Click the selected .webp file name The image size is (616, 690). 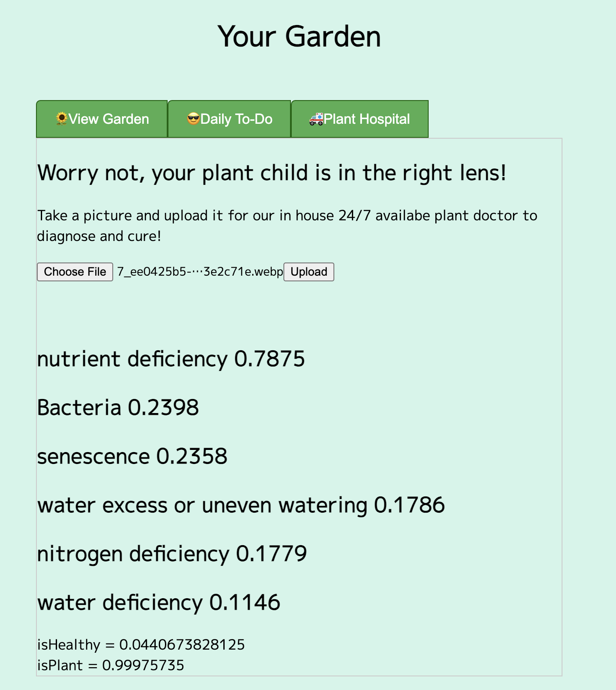tap(200, 272)
